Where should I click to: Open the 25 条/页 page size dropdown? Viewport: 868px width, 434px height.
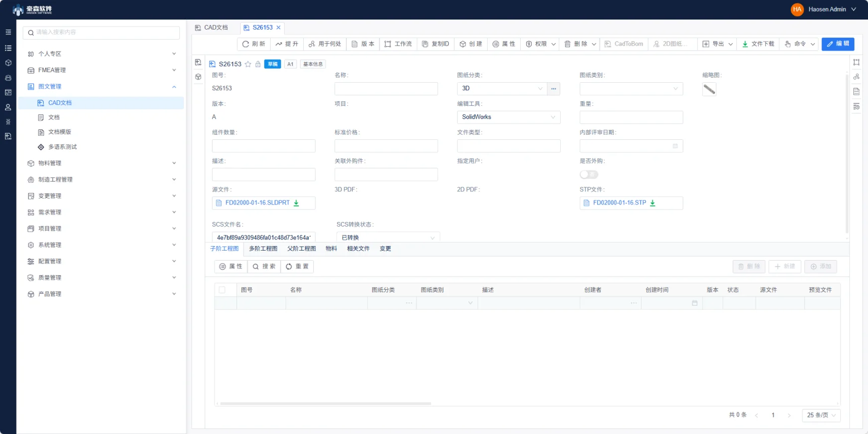click(821, 415)
